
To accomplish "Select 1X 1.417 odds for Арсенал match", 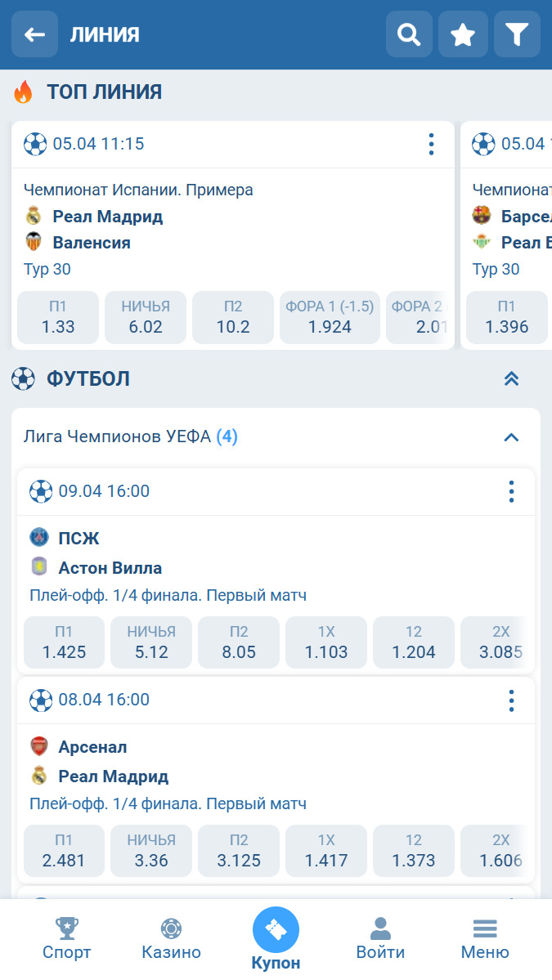I will coord(326,851).
